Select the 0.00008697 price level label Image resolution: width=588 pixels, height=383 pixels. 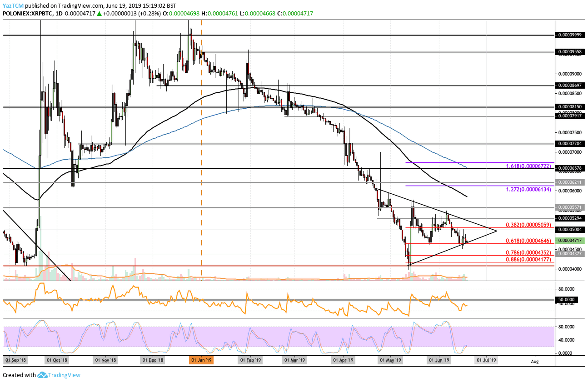[570, 85]
